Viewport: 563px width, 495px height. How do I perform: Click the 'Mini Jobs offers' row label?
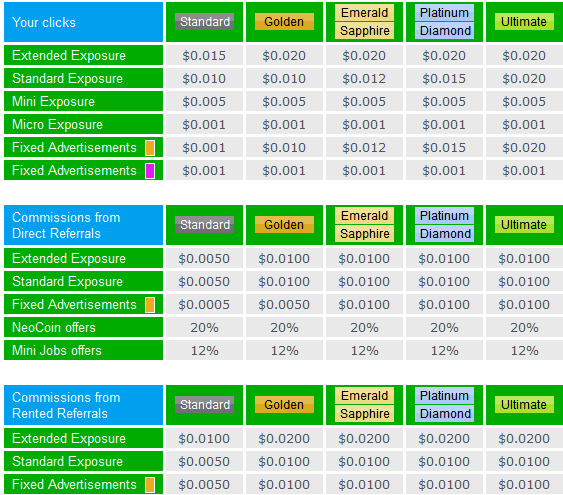[57, 351]
